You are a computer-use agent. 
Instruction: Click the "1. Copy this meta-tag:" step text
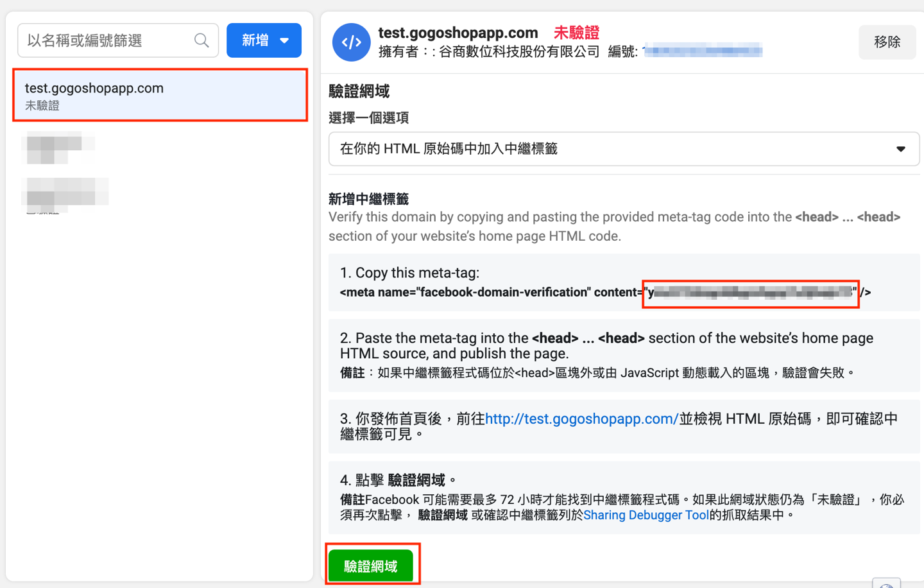(x=410, y=273)
